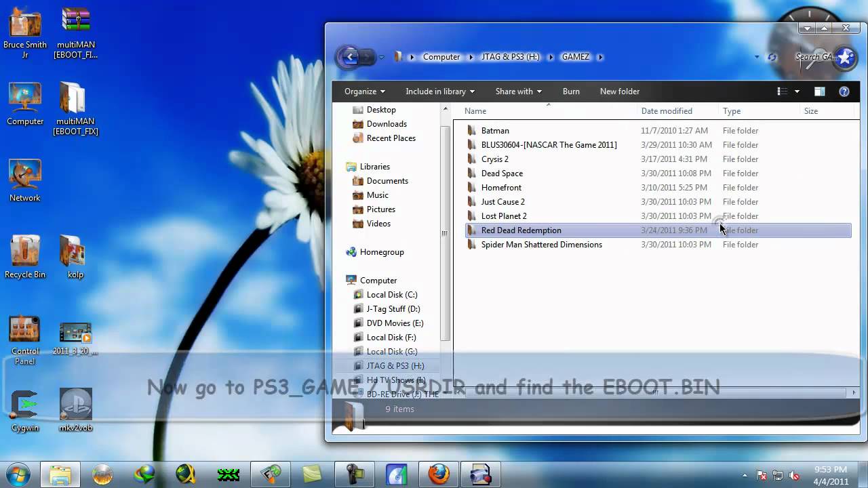Open the kolp desktop folder
Screen dimensions: 868x488
click(x=75, y=258)
